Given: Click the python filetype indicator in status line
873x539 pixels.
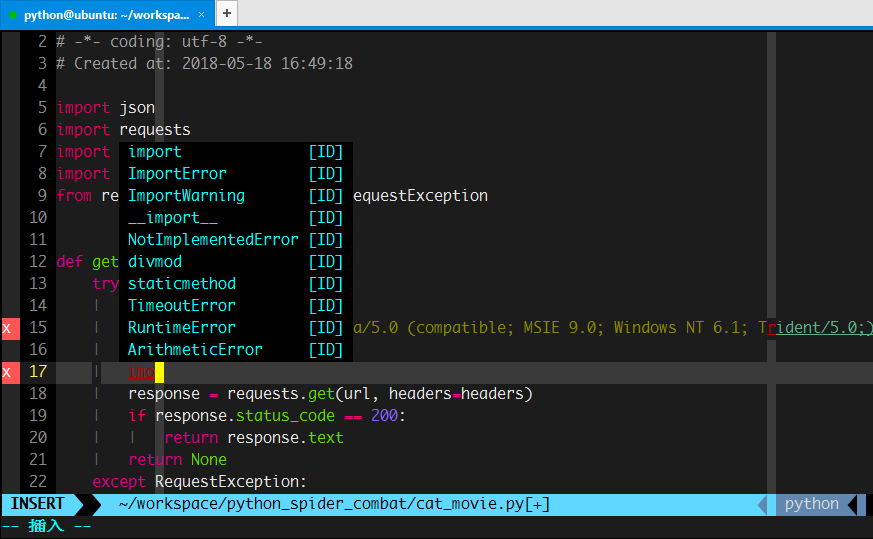Looking at the screenshot, I should (x=811, y=504).
